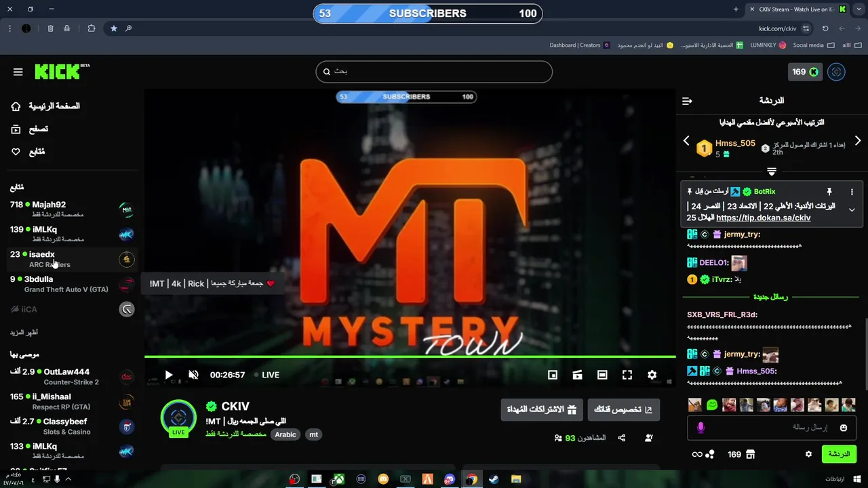Image resolution: width=868 pixels, height=488 pixels.
Task: Open the user profile avatar menu
Action: pyautogui.click(x=836, y=72)
